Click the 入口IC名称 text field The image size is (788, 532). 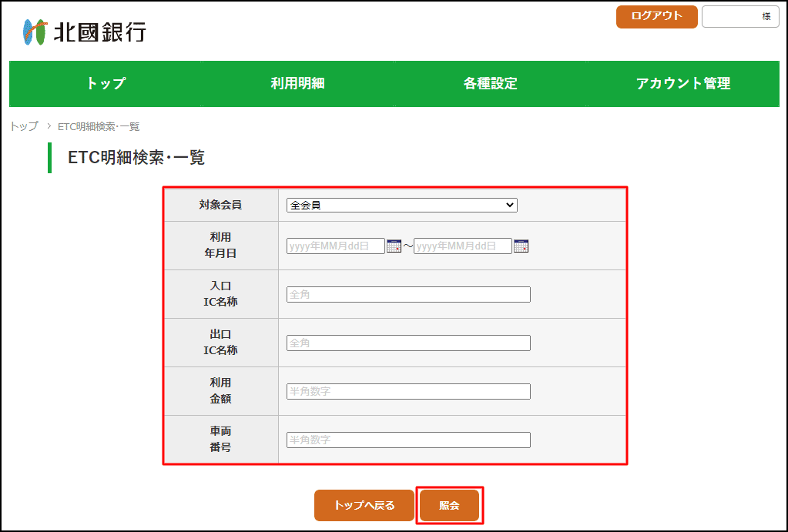pos(408,294)
